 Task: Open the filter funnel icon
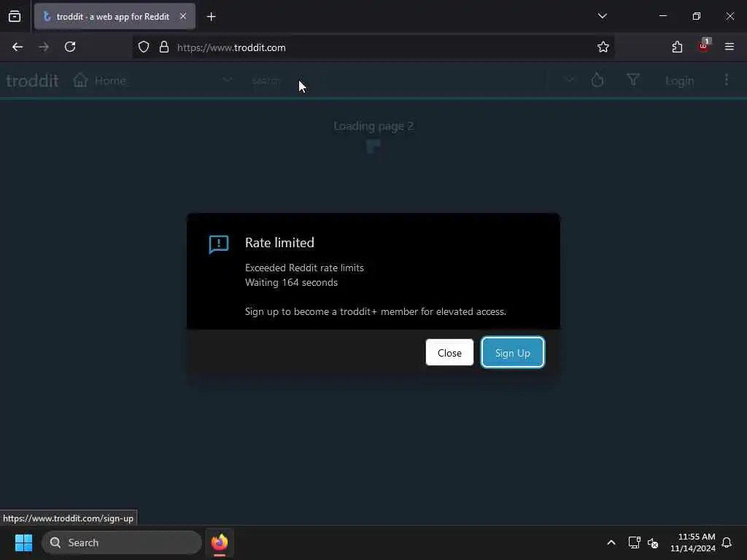pos(633,80)
